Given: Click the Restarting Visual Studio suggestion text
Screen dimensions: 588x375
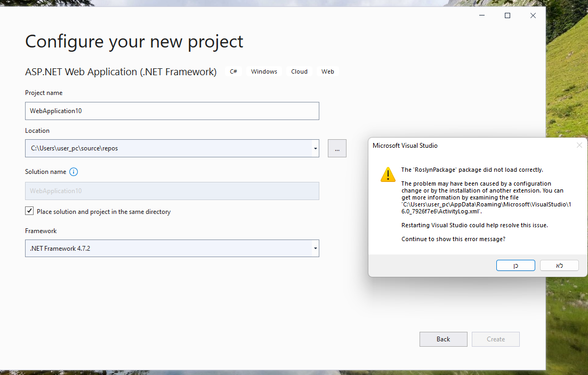Looking at the screenshot, I should [475, 225].
